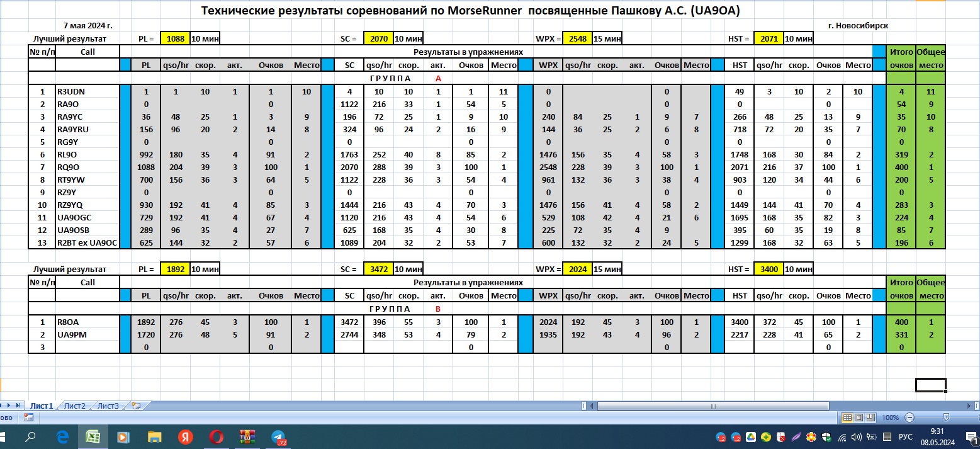Image resolution: width=980 pixels, height=449 pixels.
Task: Select the yellow PL best result cell 1088
Action: click(175, 38)
